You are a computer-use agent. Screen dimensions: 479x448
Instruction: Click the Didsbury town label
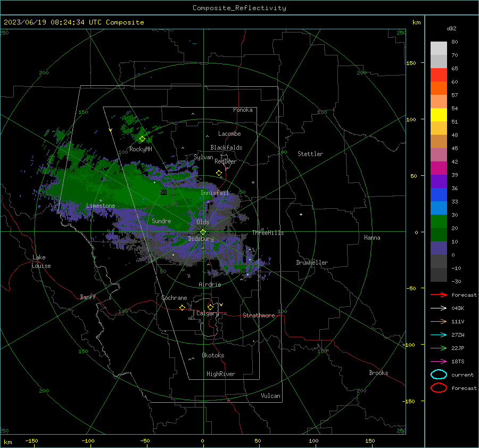coord(201,239)
